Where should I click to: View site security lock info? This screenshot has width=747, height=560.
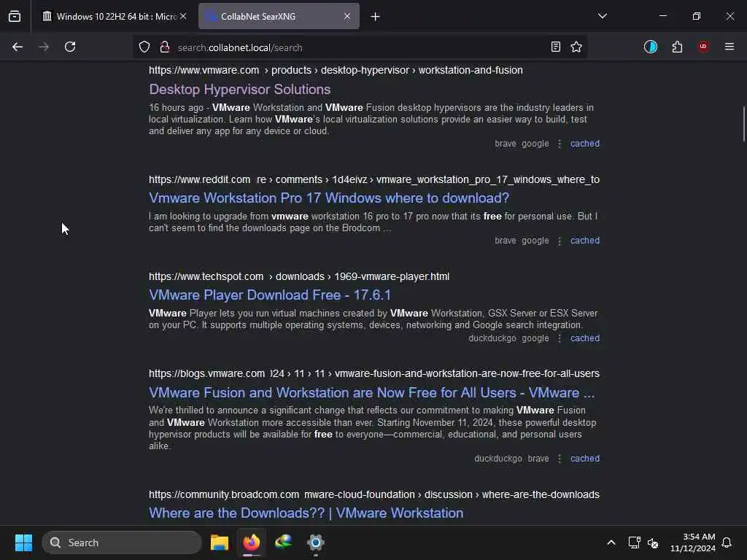click(x=165, y=47)
